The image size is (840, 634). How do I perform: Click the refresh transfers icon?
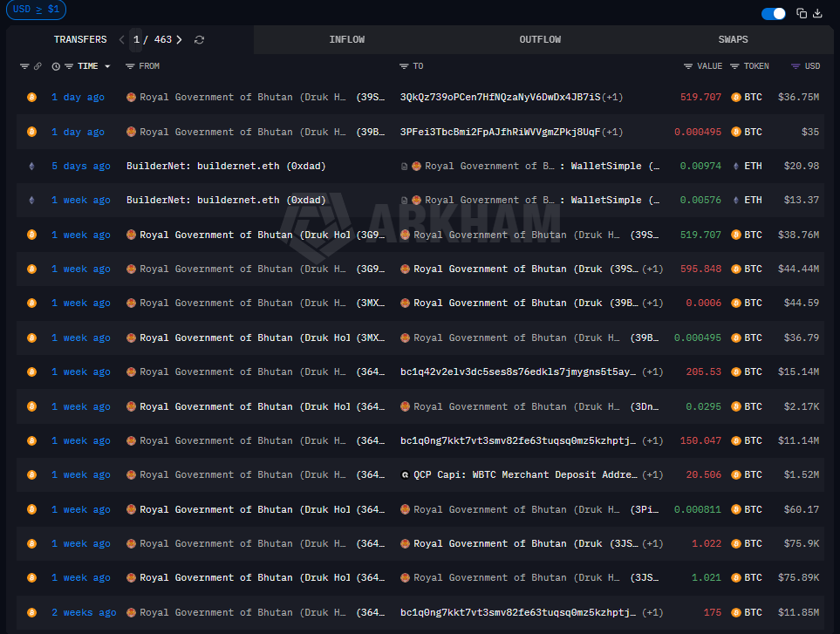(200, 40)
